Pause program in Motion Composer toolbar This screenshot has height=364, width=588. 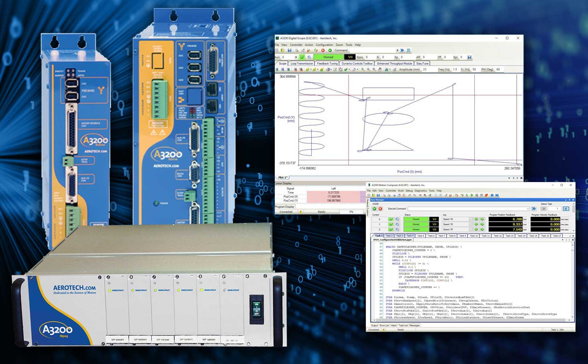point(476,195)
